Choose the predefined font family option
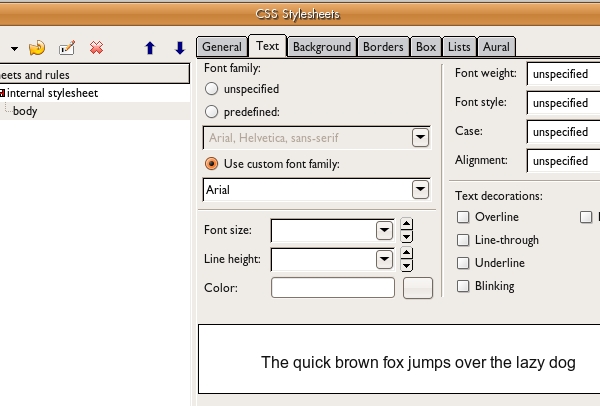600x406 pixels. (212, 112)
